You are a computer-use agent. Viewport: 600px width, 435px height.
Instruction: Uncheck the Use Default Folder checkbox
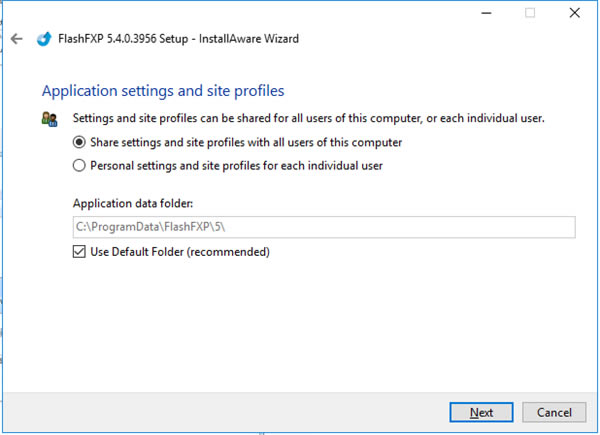[x=80, y=252]
